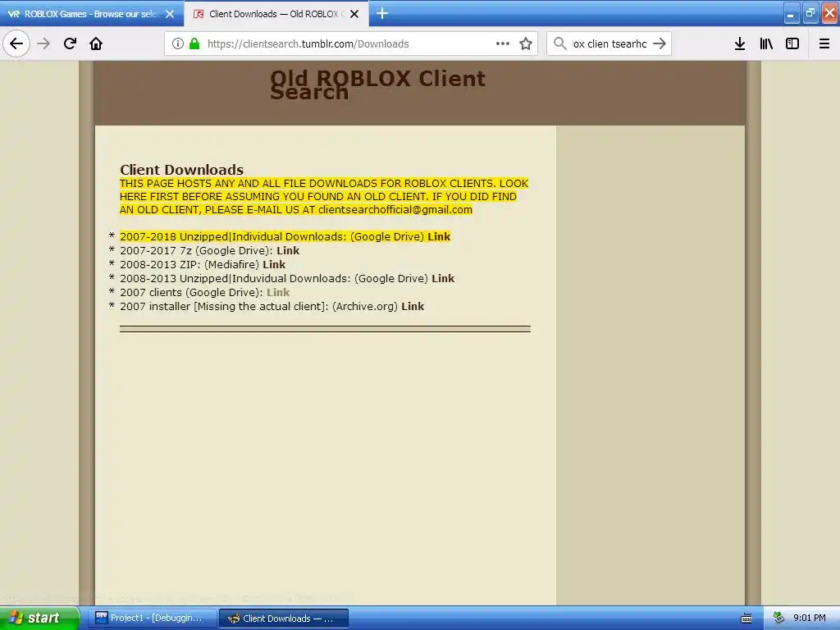Show site information icon in address bar

point(178,44)
